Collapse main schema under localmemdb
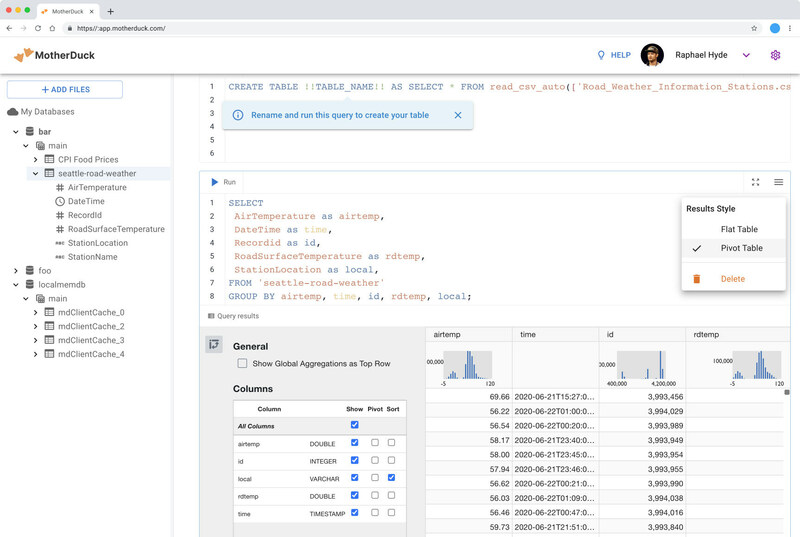 (26, 298)
